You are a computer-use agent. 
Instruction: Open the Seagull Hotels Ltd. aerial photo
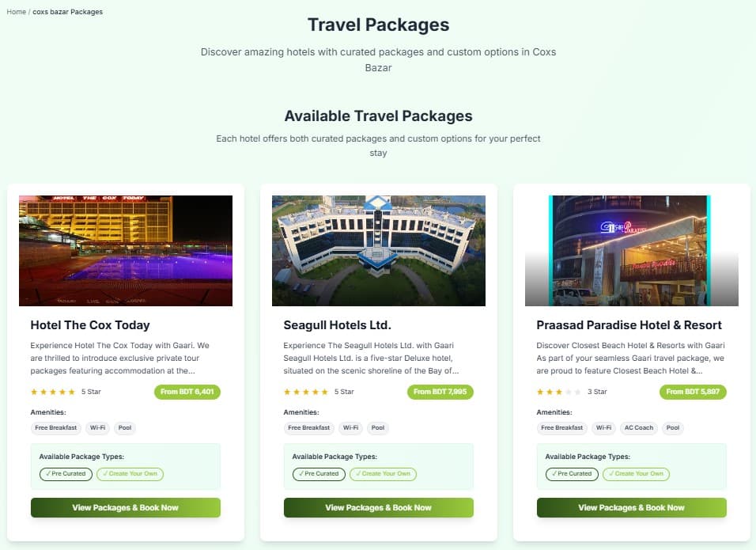pos(379,250)
